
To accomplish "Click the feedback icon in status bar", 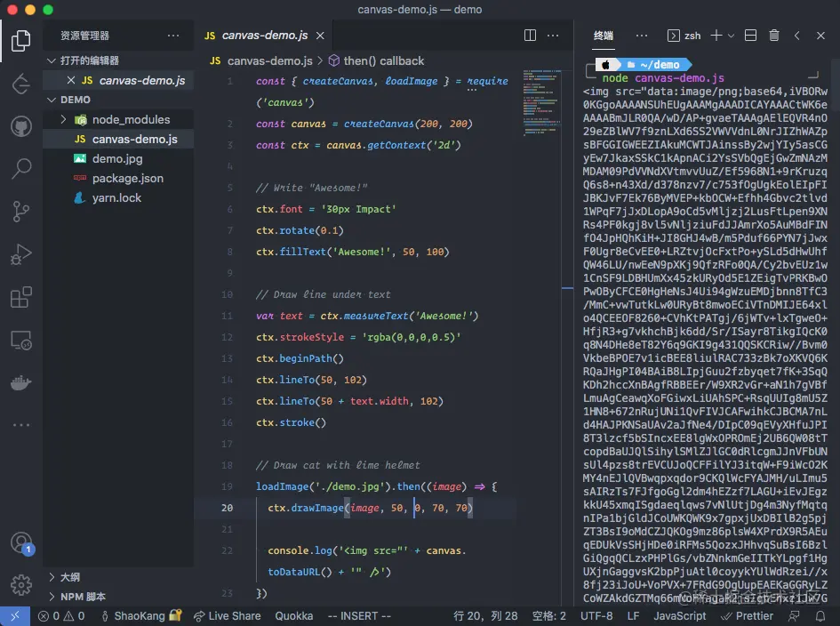I will pos(794,616).
